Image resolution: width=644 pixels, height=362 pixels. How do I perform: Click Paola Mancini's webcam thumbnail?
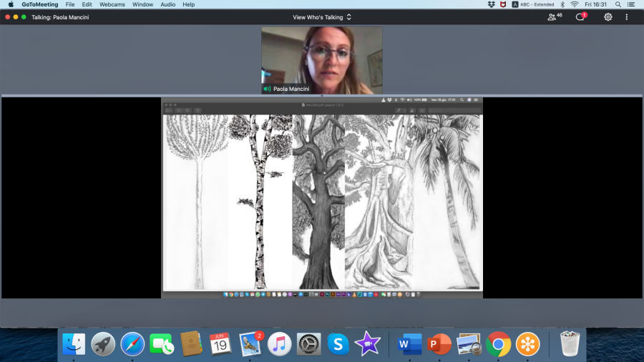click(321, 60)
